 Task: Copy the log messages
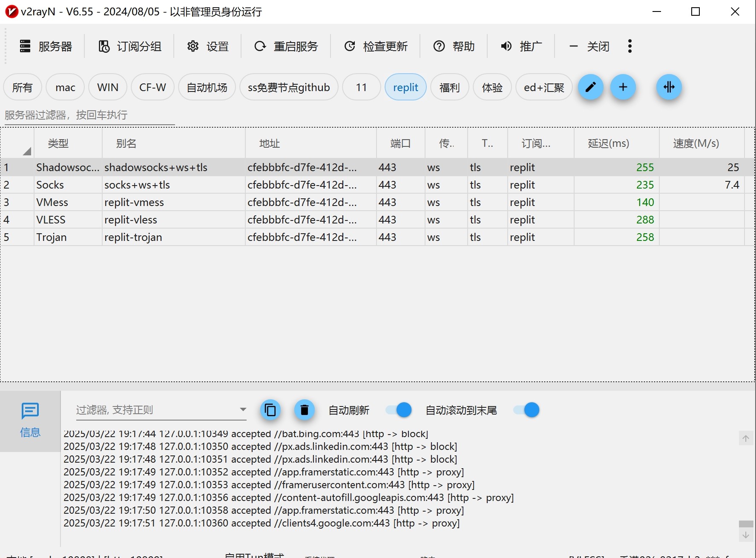point(270,410)
